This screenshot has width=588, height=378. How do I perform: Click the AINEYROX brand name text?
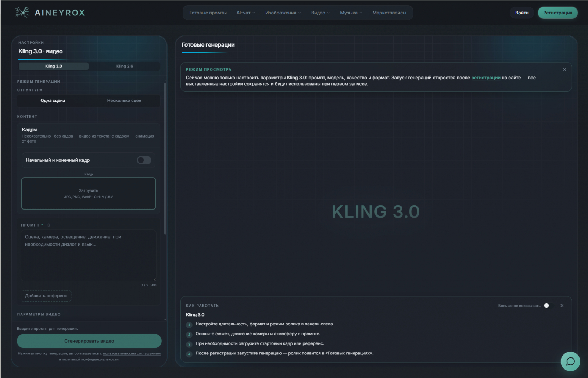tap(60, 13)
